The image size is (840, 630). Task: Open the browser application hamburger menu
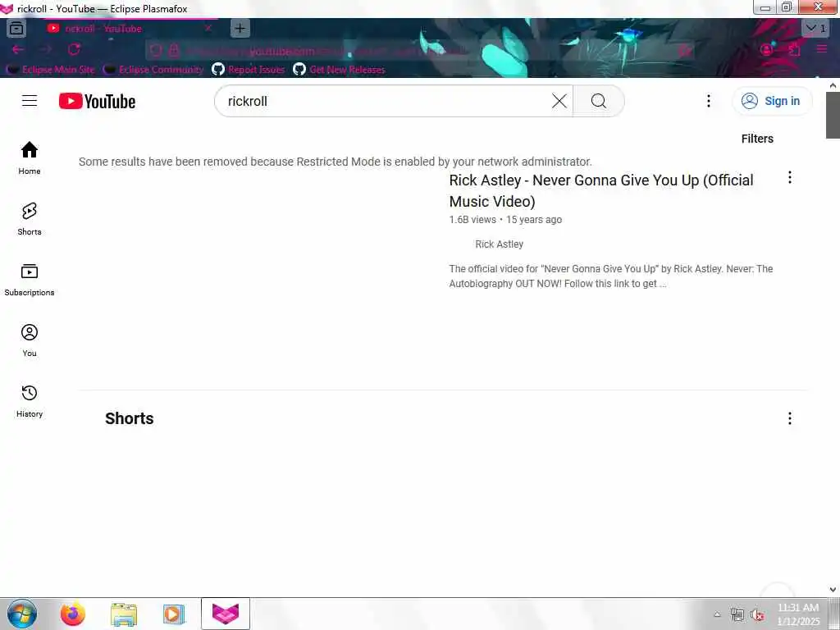point(822,49)
